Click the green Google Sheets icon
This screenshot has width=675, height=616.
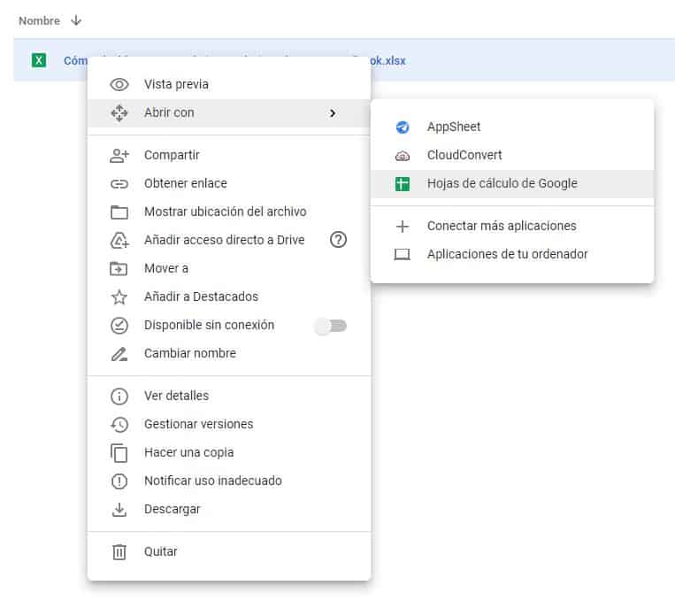pyautogui.click(x=403, y=184)
